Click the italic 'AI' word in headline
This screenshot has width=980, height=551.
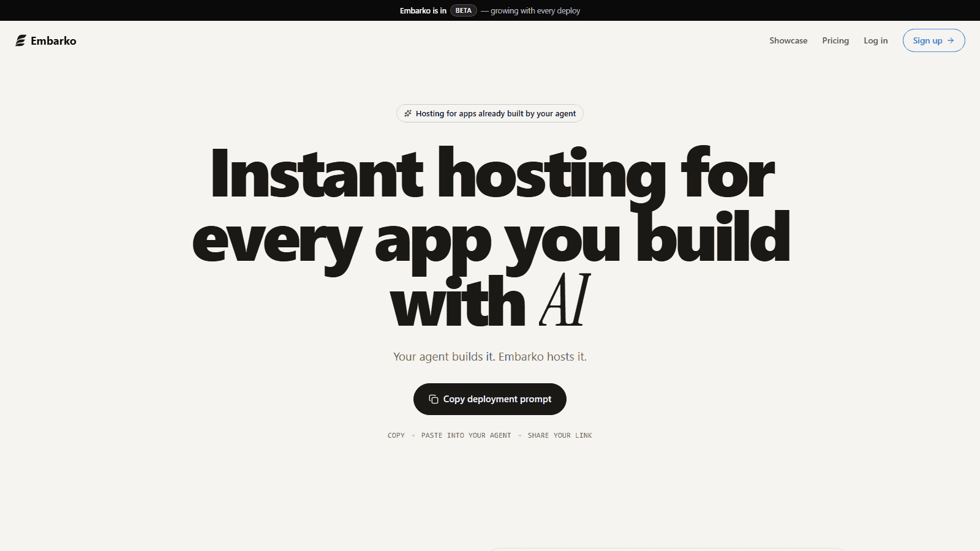pos(565,300)
